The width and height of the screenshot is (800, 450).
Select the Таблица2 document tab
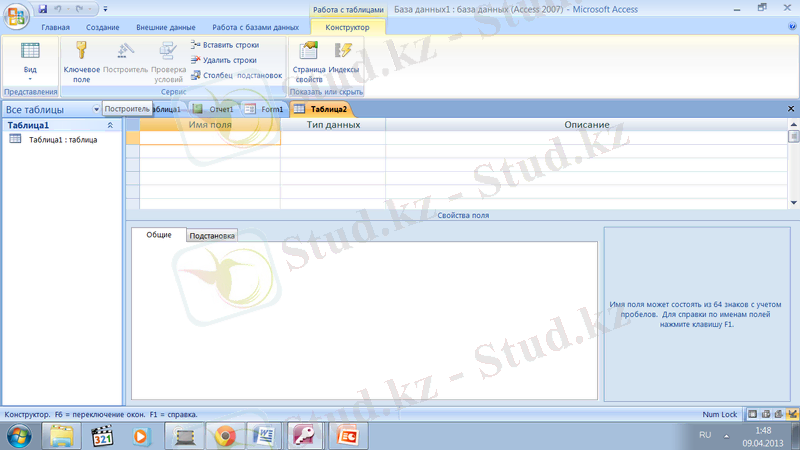click(x=321, y=109)
